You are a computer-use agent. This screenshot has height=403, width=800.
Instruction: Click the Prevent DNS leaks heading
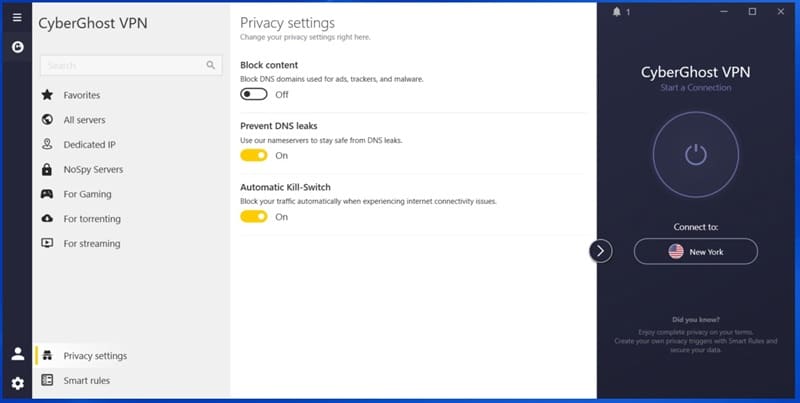[x=279, y=126]
